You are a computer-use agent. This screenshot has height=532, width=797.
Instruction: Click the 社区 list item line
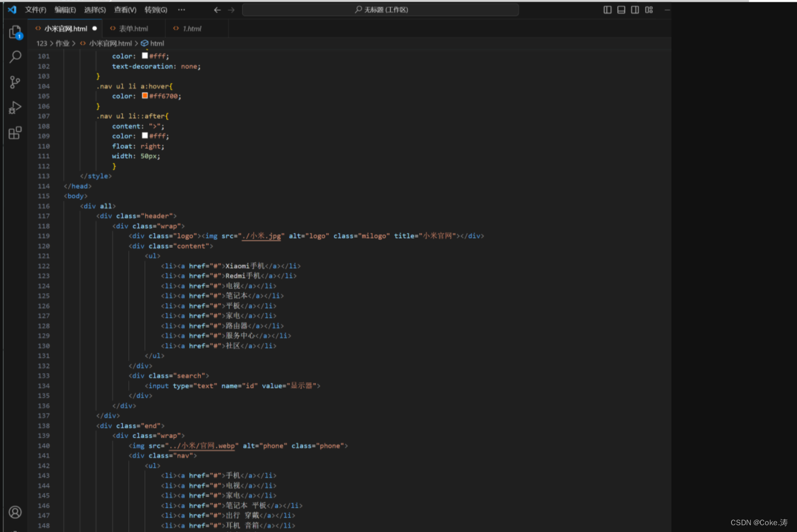(x=218, y=346)
